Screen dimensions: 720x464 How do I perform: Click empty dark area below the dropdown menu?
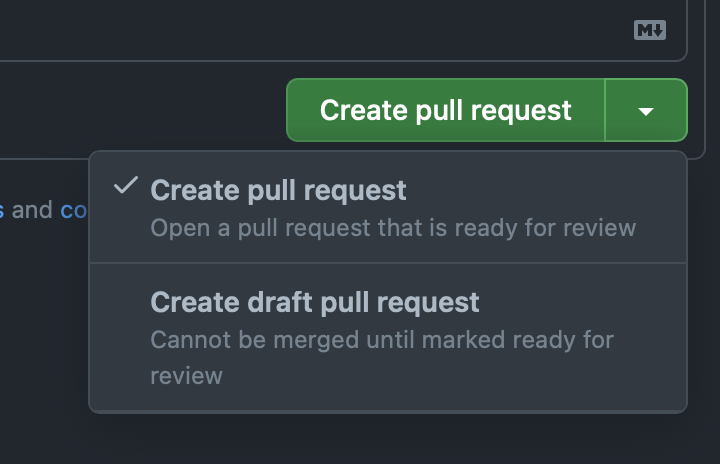[x=360, y=439]
